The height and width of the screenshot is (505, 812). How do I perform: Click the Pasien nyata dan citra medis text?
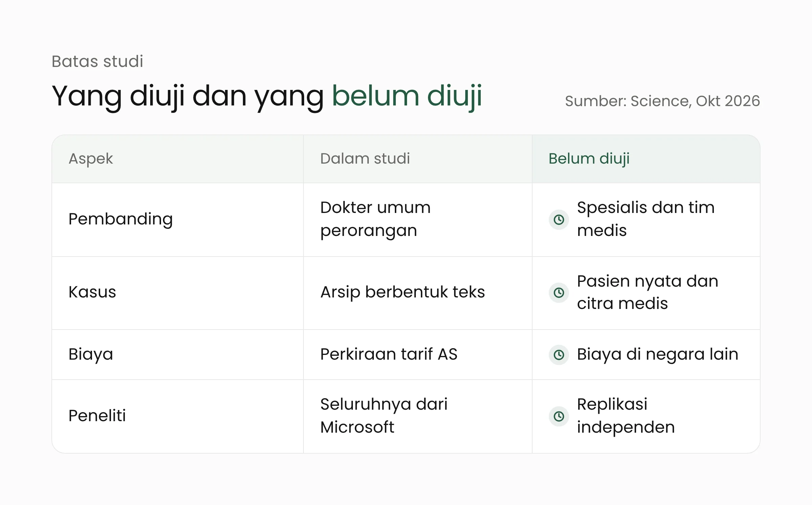pos(648,292)
